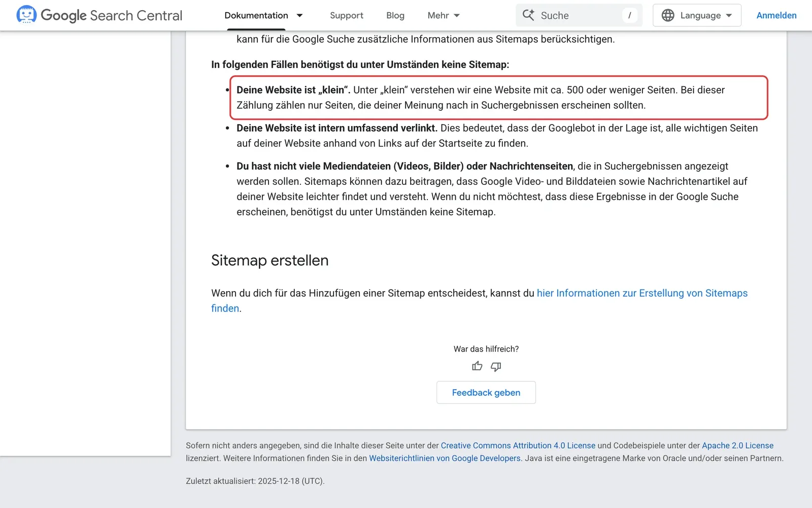
Task: Click the Google Search Central robot logo
Action: (26, 15)
